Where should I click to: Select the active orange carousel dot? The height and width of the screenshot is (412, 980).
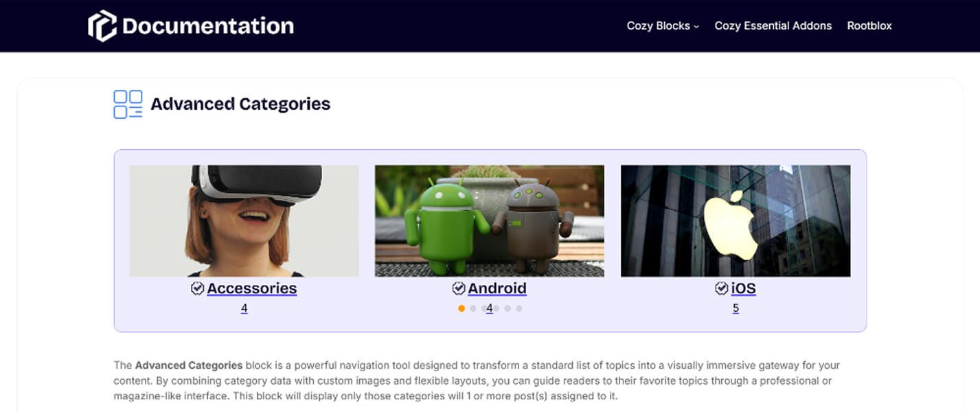click(461, 308)
